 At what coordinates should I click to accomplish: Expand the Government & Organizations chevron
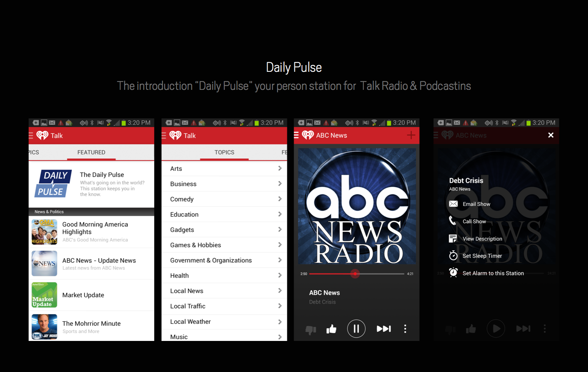[x=280, y=260]
